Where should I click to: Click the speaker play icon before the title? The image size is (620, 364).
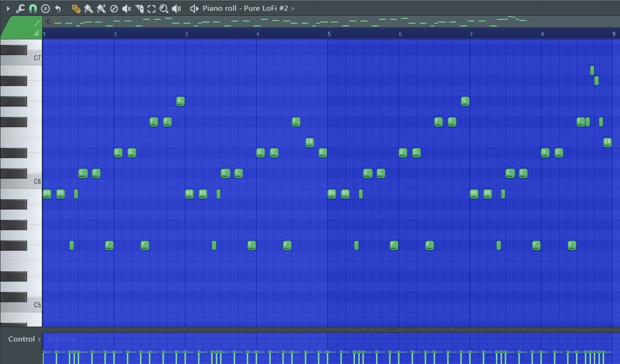click(194, 8)
